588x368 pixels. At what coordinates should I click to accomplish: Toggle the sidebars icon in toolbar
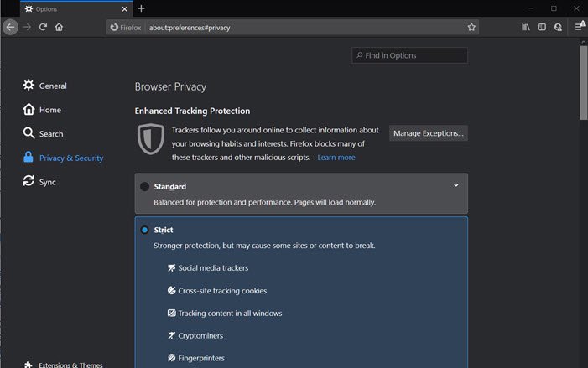pyautogui.click(x=542, y=27)
